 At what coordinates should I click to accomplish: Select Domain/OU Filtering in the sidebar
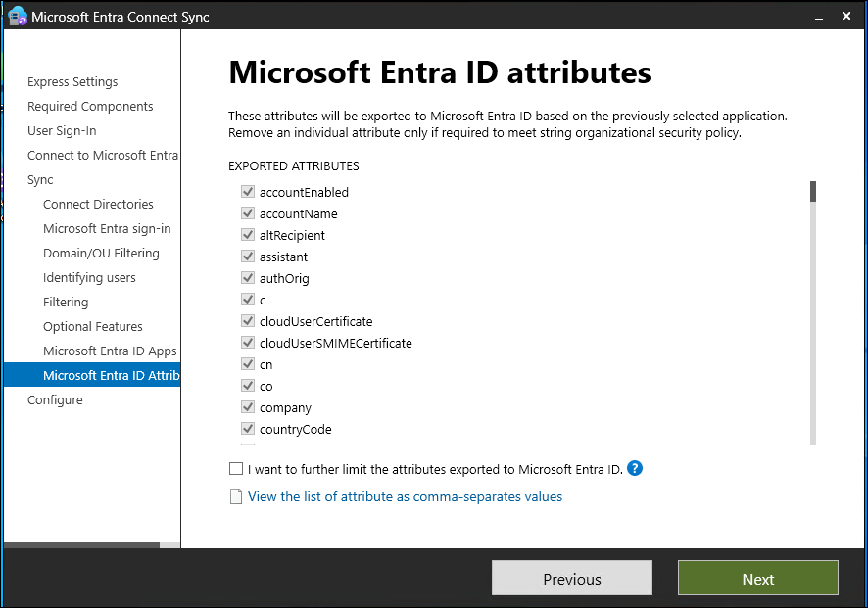click(101, 254)
